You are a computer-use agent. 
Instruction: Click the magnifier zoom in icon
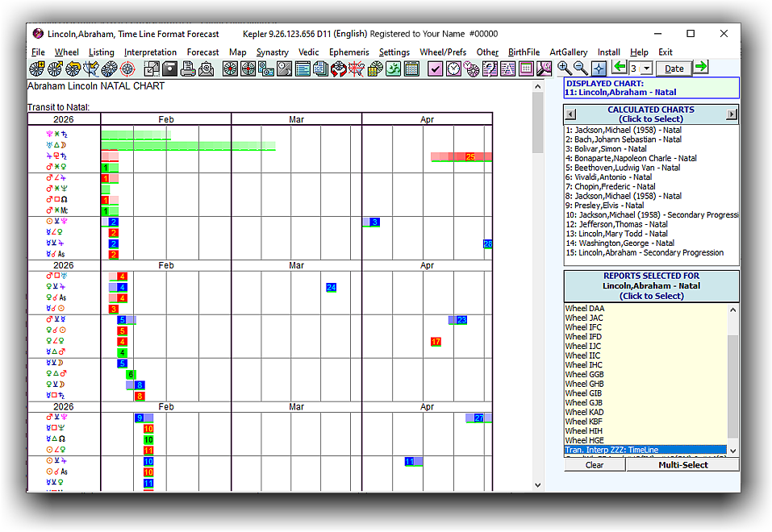pyautogui.click(x=564, y=68)
